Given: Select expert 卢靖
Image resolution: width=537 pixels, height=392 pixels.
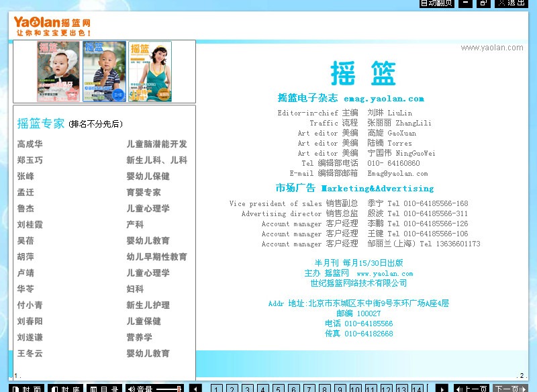Looking at the screenshot, I should [26, 273].
